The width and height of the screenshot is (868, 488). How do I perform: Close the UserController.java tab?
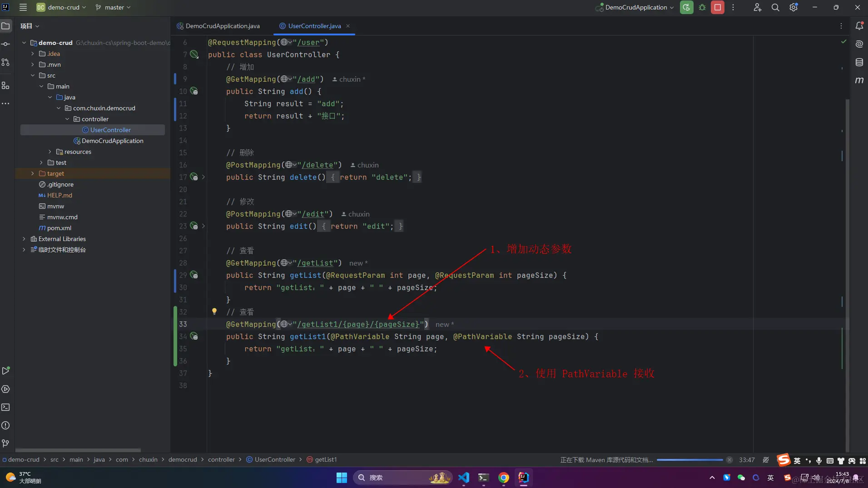(348, 26)
